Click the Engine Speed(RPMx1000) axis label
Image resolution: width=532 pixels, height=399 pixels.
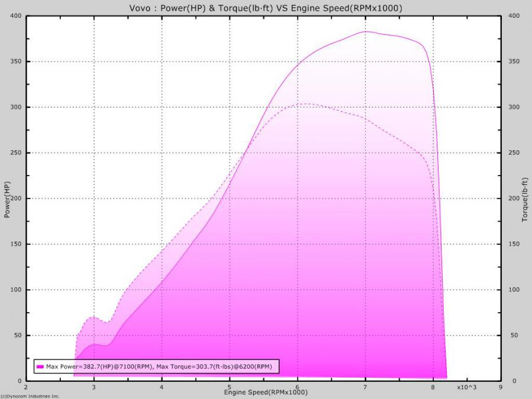(x=265, y=392)
